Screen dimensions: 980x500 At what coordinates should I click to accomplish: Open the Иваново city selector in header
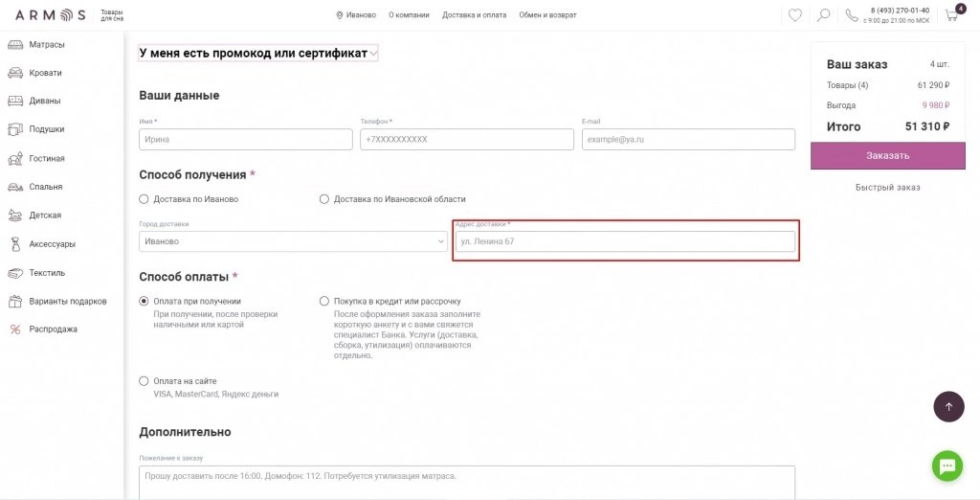(356, 15)
